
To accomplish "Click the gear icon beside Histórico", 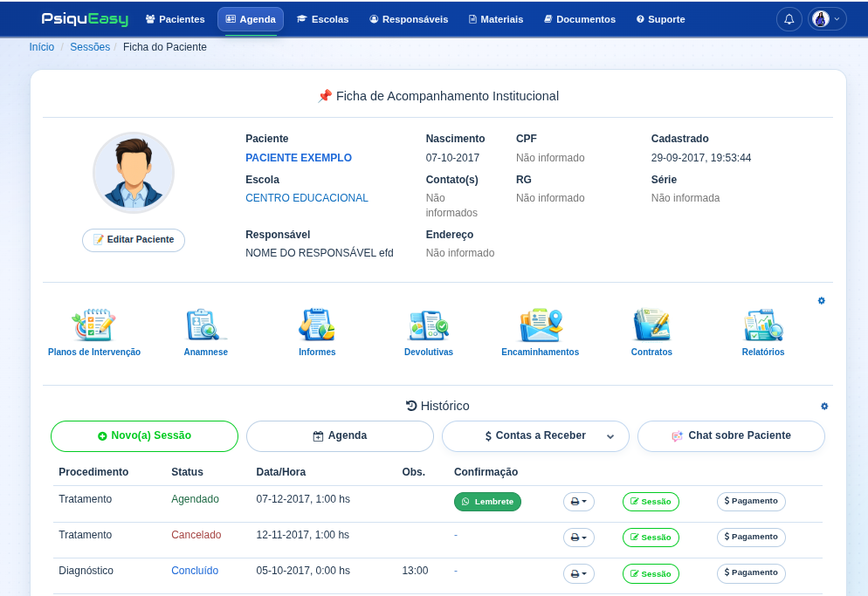I will [x=824, y=406].
